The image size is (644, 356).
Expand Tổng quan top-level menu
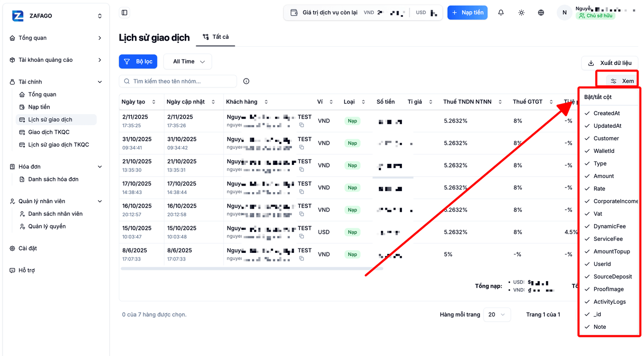[x=56, y=38]
